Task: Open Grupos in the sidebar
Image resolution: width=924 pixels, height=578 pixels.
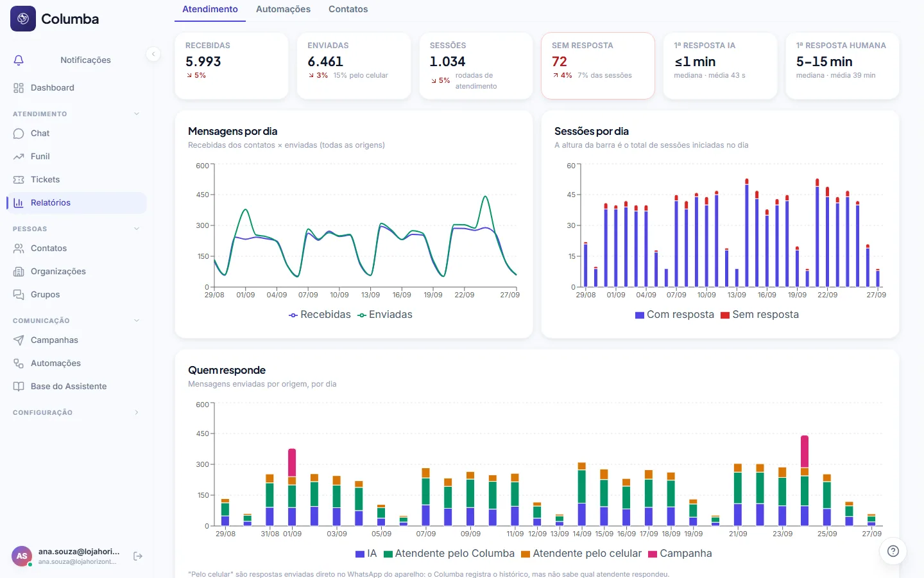Action: point(76,295)
